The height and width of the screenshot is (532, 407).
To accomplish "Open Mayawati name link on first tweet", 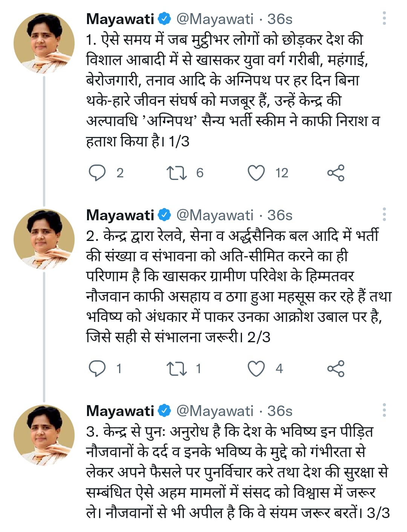I will click(120, 19).
